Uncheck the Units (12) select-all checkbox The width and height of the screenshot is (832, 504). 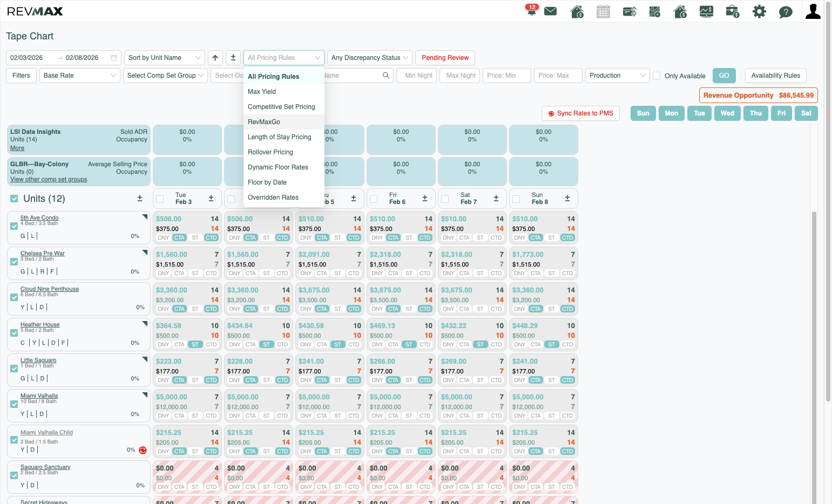[14, 199]
